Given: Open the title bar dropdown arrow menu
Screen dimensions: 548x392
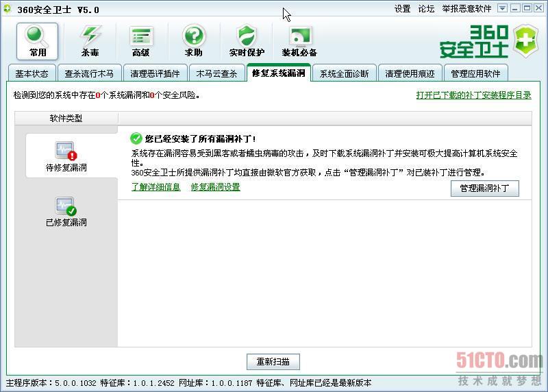Looking at the screenshot, I should (x=503, y=8).
